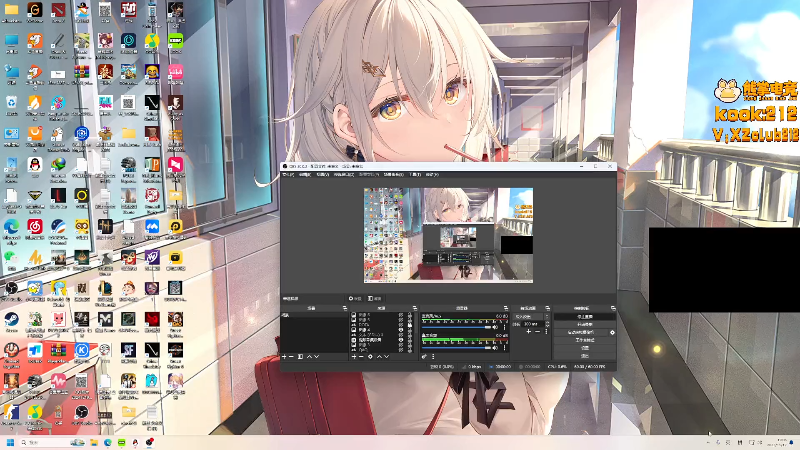Open the Edit menu in OBS
Image resolution: width=800 pixels, height=450 pixels.
[x=305, y=174]
